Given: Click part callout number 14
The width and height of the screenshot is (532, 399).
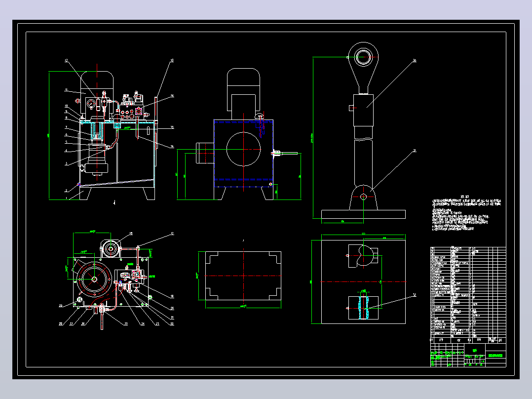Looking at the screenshot, I should click(172, 96).
